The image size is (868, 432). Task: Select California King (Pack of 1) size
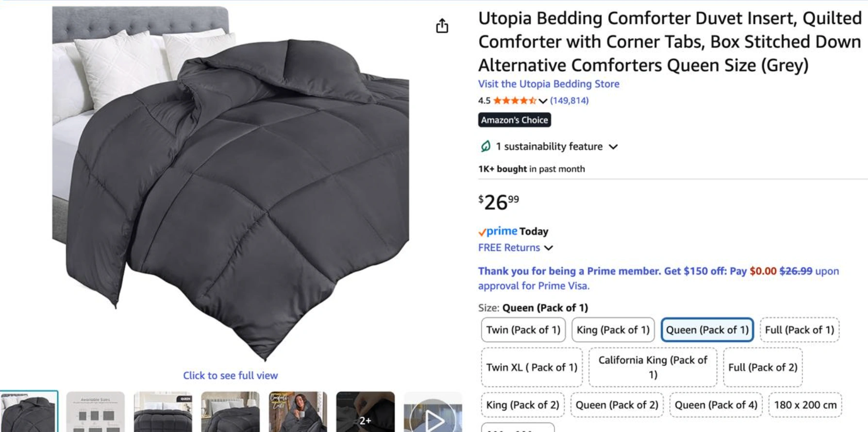click(653, 367)
